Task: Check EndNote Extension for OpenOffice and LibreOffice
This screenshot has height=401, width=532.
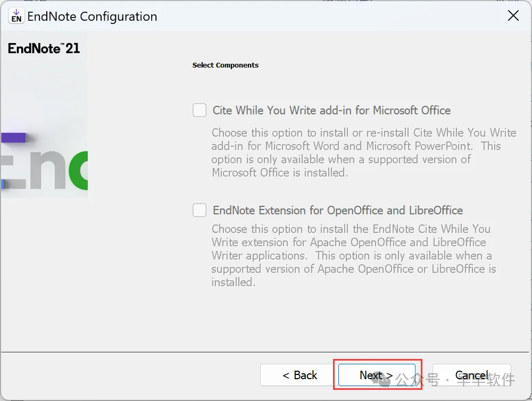Action: click(199, 210)
